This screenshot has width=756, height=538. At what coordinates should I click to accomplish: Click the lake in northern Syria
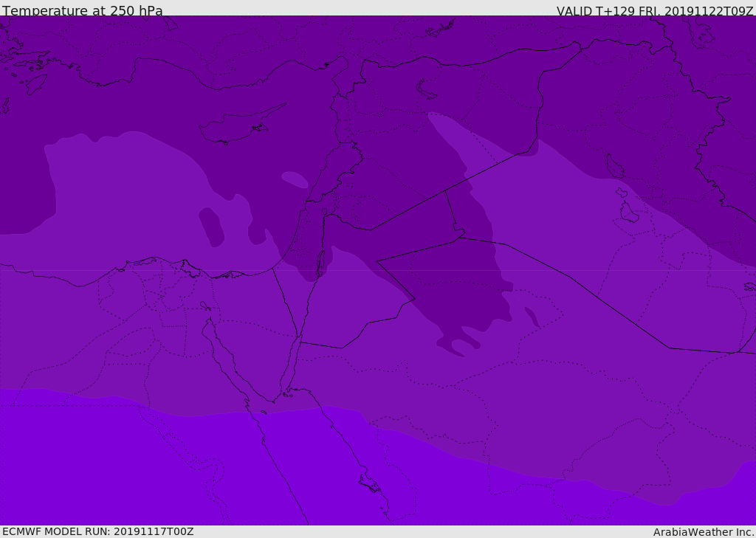pos(427,89)
